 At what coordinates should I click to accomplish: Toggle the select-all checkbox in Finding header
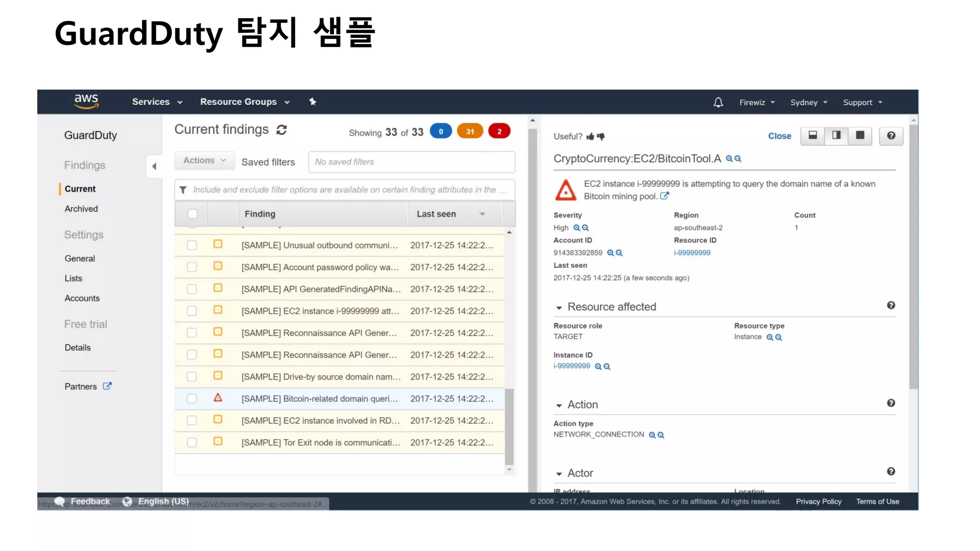(x=192, y=214)
